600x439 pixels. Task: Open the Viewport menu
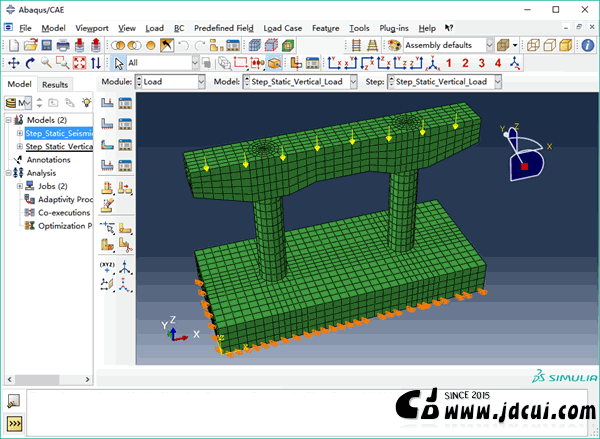(92, 28)
